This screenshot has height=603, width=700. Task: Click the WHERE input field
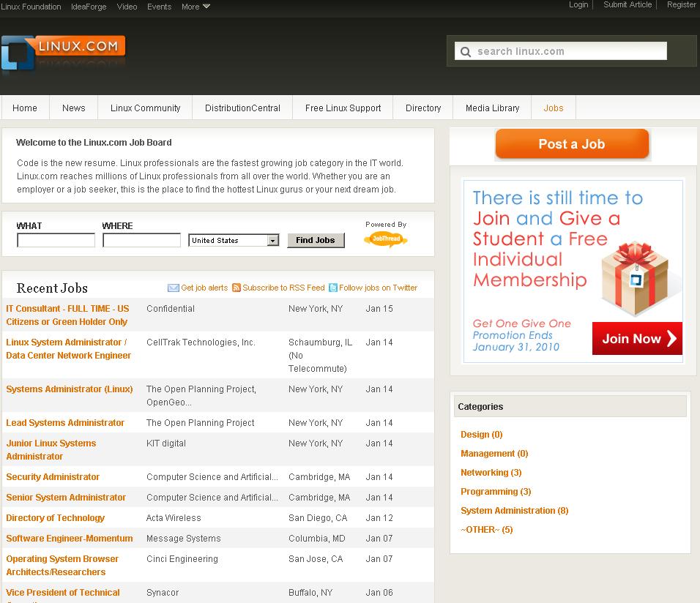pos(141,240)
